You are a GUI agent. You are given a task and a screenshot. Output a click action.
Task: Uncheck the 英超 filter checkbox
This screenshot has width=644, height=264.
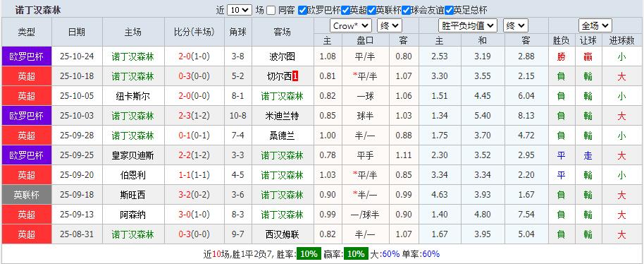pyautogui.click(x=346, y=11)
